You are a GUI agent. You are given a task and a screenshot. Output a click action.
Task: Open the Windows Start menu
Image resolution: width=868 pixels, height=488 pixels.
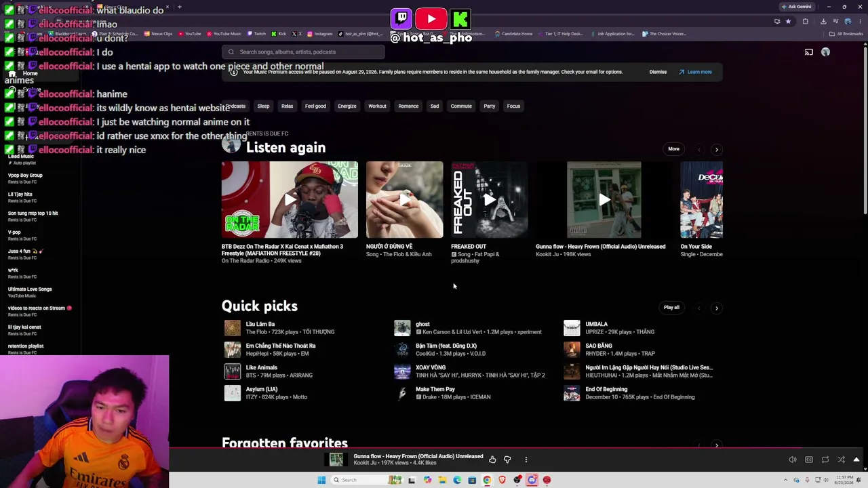(321, 480)
